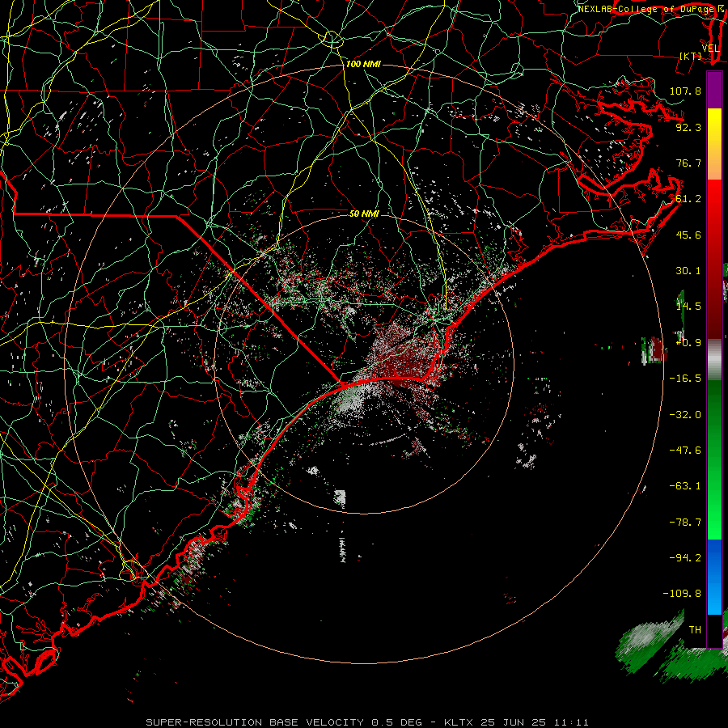Click the 30.1 velocity scale value
The image size is (728, 728).
(x=688, y=271)
